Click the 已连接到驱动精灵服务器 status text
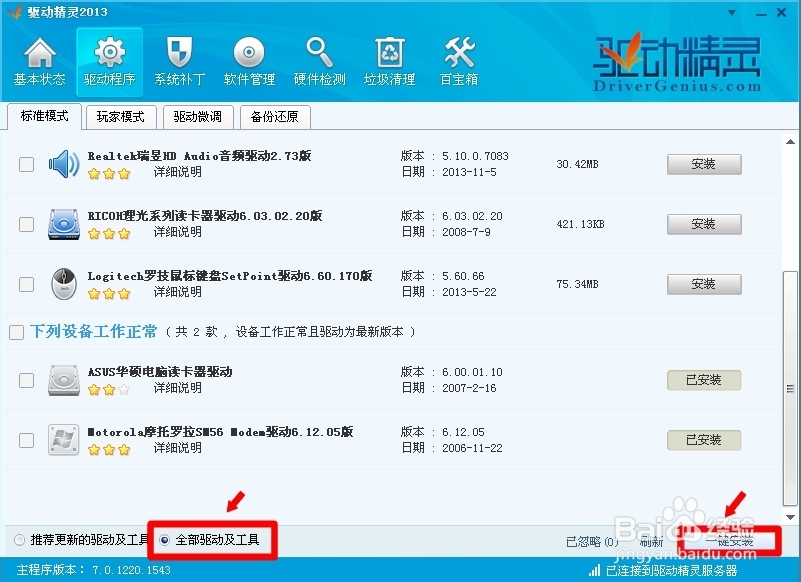801x582 pixels. pyautogui.click(x=672, y=570)
